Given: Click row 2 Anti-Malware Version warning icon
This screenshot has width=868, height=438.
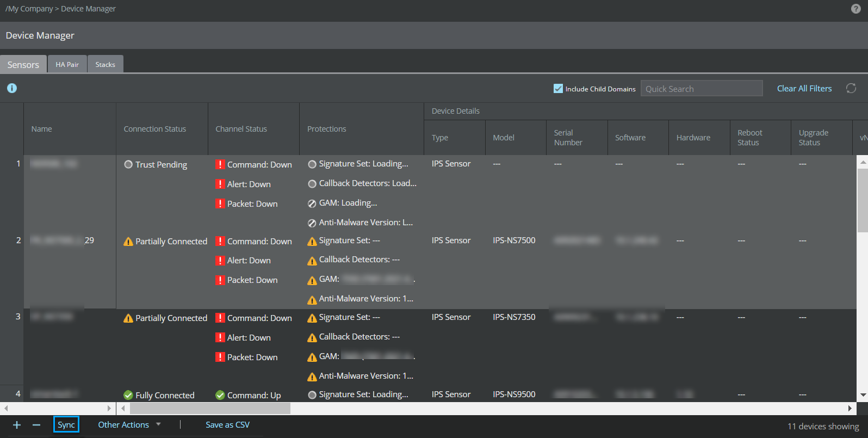Looking at the screenshot, I should [312, 300].
